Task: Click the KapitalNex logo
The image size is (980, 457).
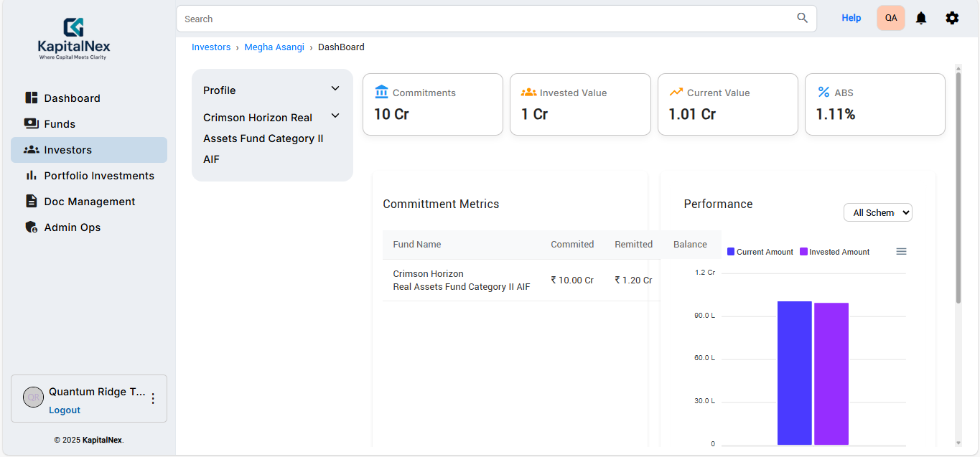Action: [74, 39]
